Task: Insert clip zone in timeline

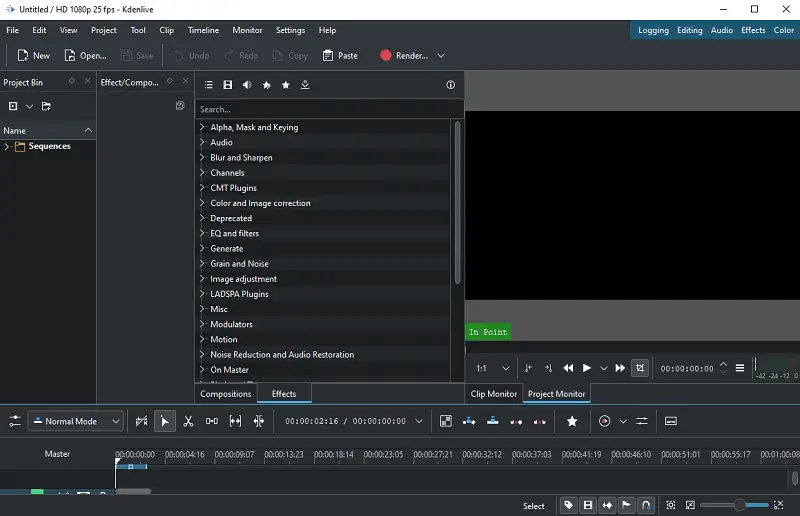Action: tap(469, 421)
